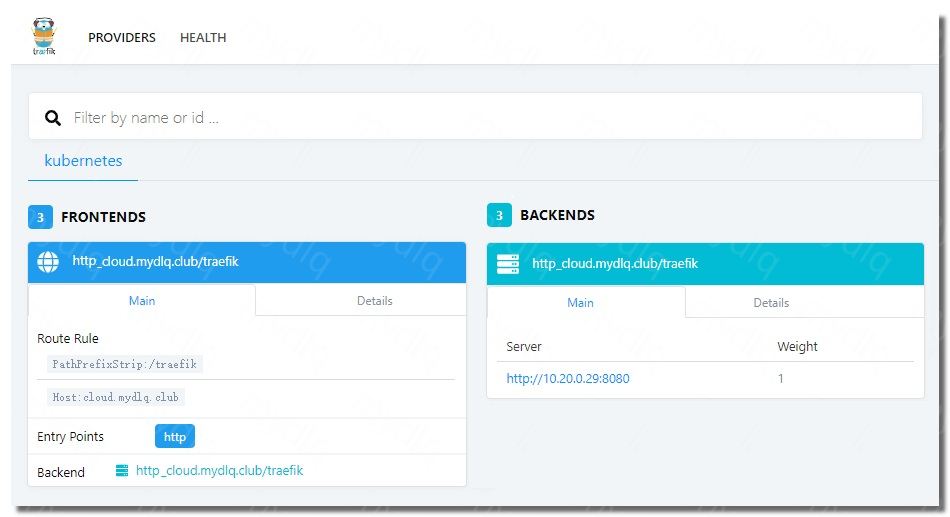This screenshot has width=950, height=517.
Task: Click the Frontends count badge
Action: 40,217
